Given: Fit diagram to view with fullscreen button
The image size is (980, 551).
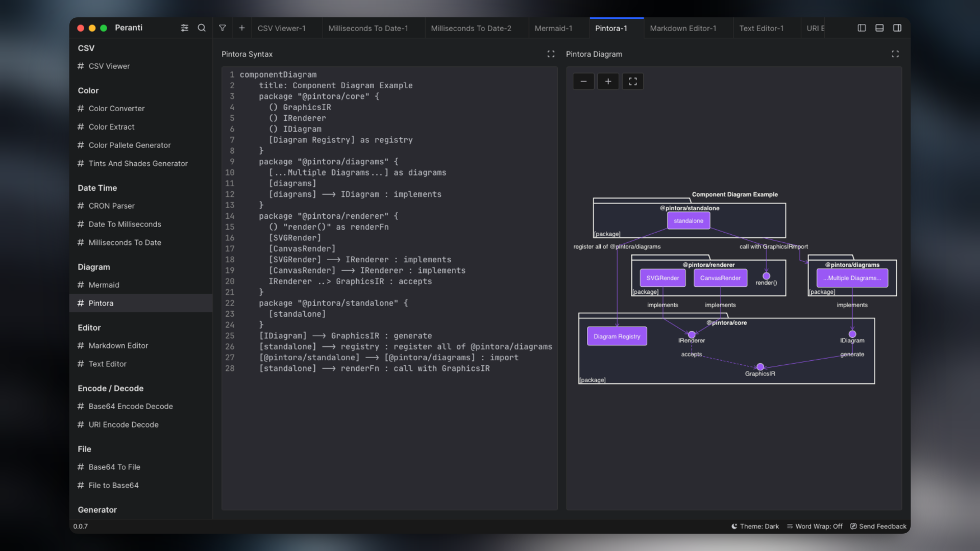Looking at the screenshot, I should point(633,82).
